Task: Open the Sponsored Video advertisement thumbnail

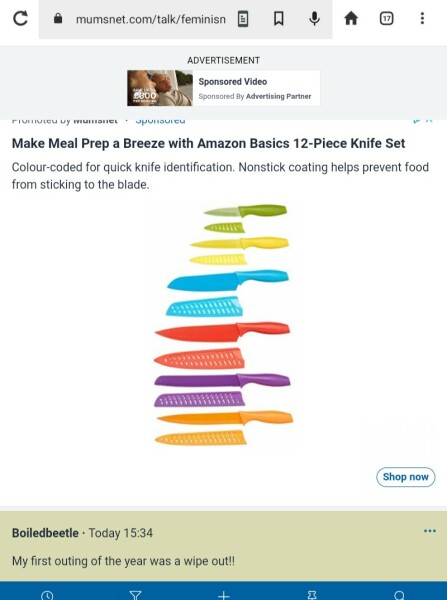Action: tap(160, 88)
